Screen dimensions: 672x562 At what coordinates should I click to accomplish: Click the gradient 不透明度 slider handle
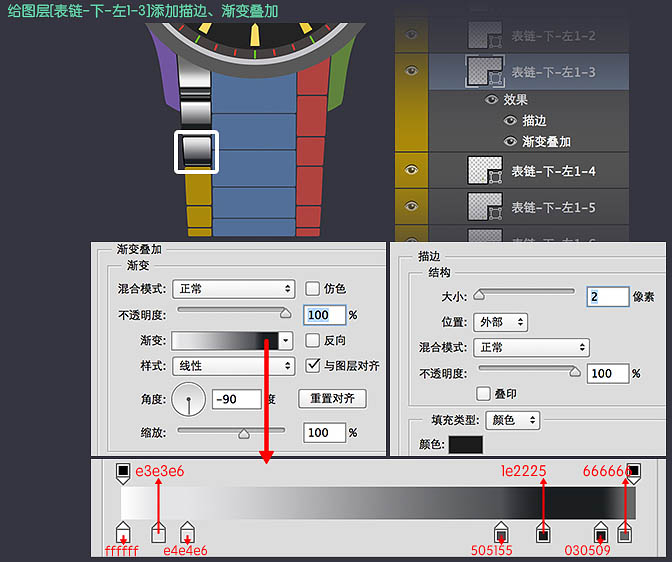(285, 314)
